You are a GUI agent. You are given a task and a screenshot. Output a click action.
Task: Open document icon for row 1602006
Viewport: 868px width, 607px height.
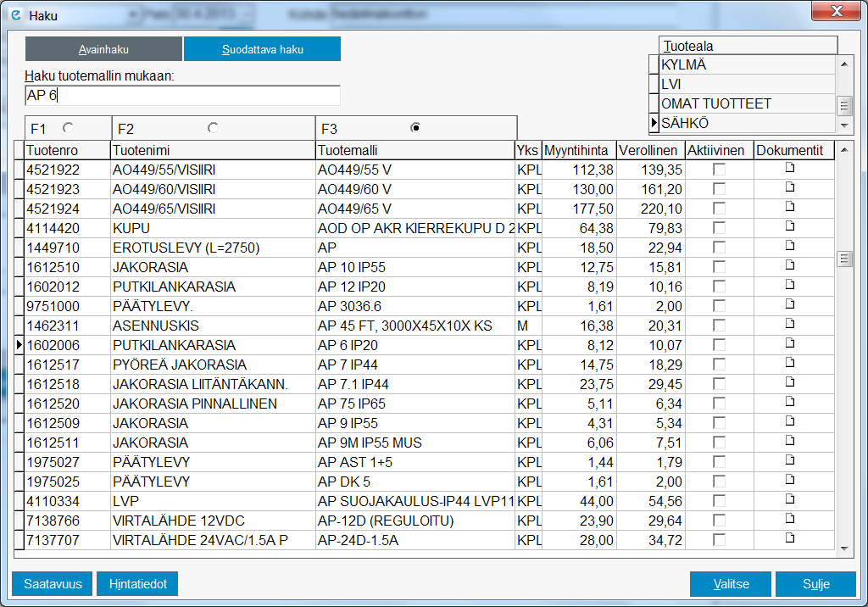pyautogui.click(x=790, y=342)
